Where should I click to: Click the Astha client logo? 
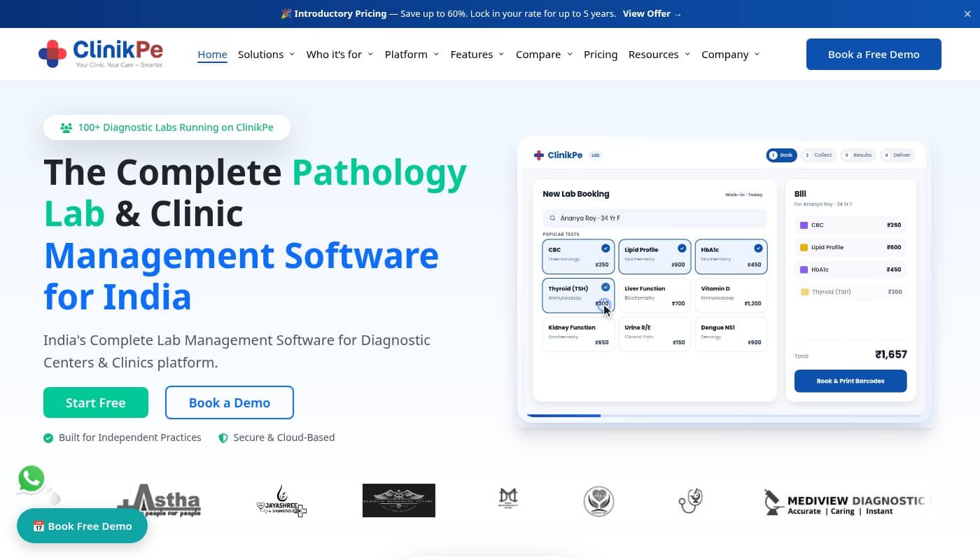(x=159, y=500)
